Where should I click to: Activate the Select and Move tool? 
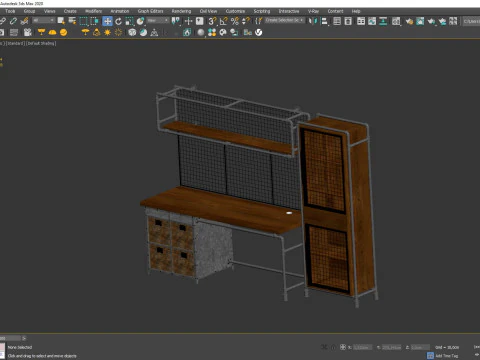coord(107,21)
